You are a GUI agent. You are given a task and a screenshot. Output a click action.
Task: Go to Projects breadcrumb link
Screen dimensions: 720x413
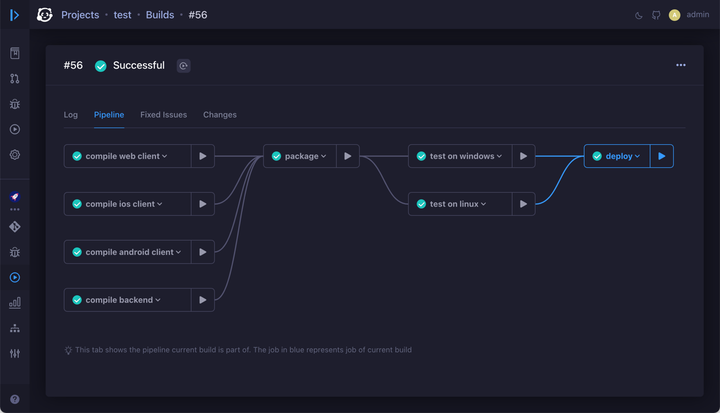(x=80, y=15)
